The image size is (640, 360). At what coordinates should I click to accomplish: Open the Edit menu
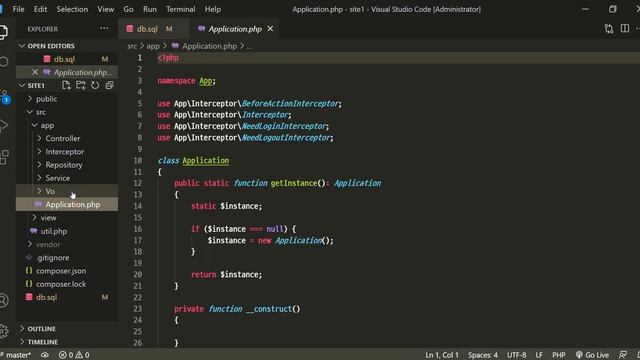tap(40, 9)
